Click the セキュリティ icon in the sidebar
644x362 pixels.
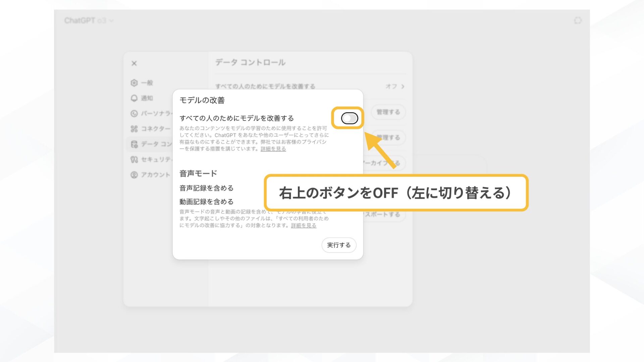(x=134, y=159)
